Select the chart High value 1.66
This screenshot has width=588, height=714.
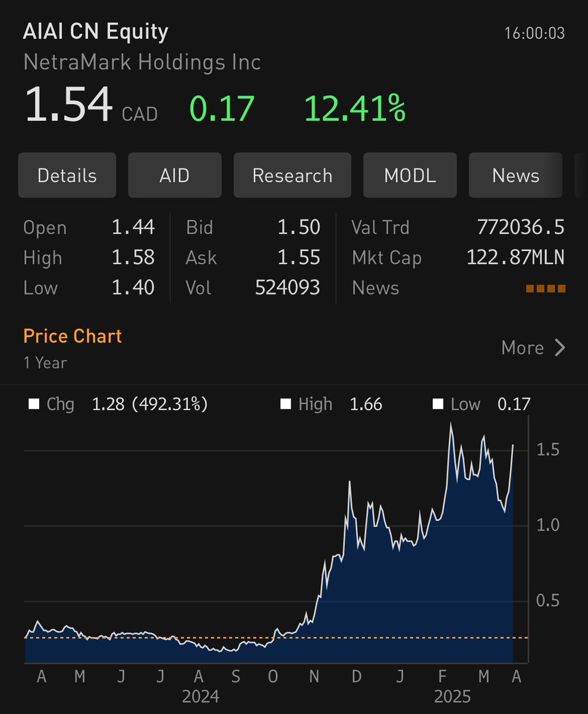(366, 405)
